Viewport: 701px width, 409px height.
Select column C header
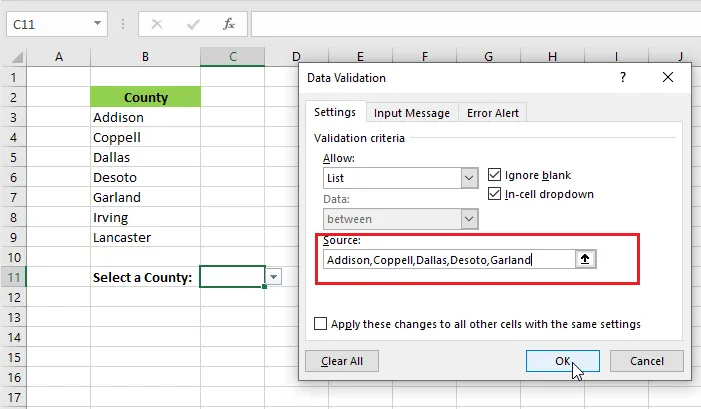click(x=232, y=57)
